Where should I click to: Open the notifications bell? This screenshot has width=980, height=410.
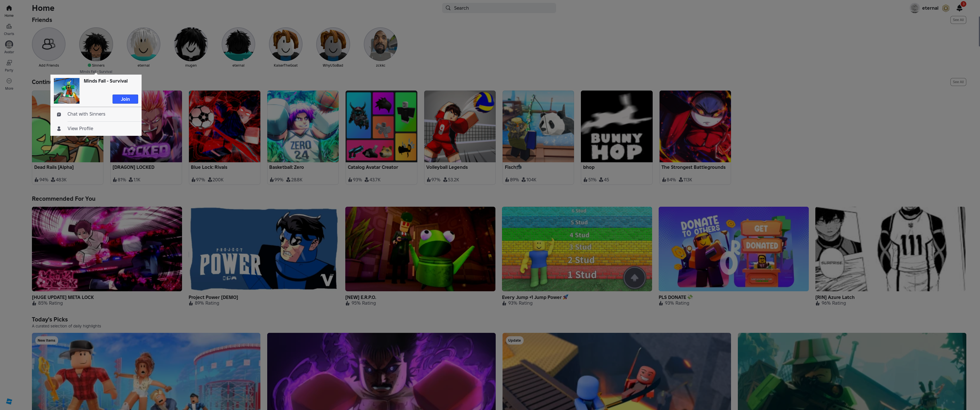pos(959,8)
